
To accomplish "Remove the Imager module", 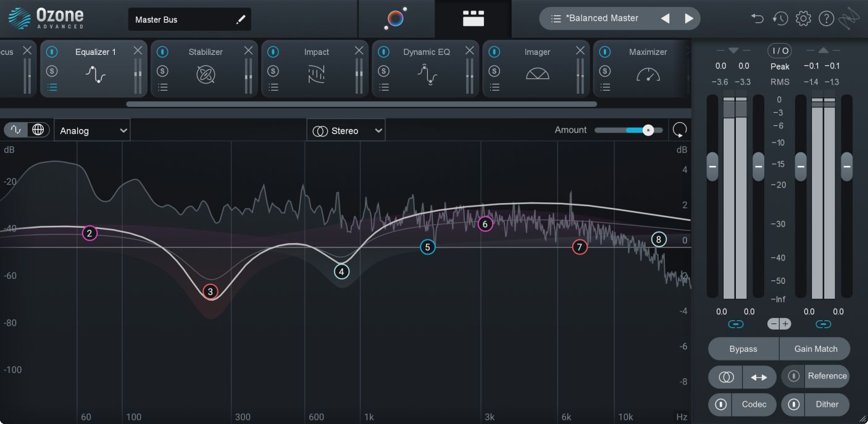I will click(x=580, y=51).
